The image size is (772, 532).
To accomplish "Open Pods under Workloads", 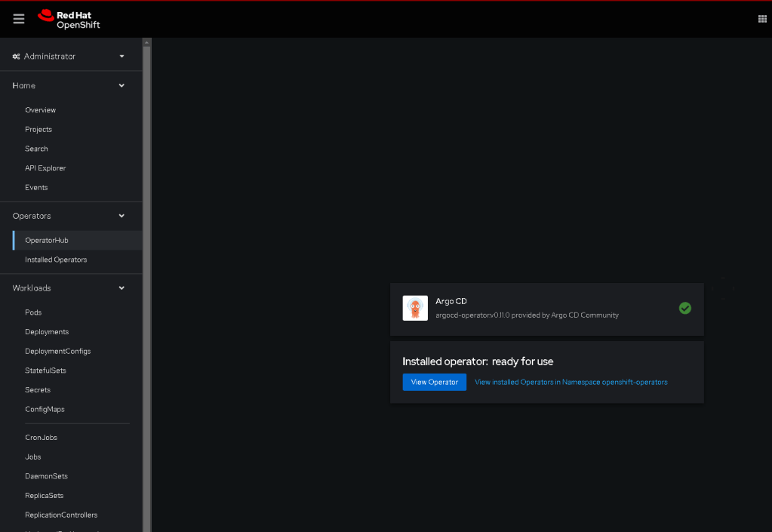I will coord(33,312).
